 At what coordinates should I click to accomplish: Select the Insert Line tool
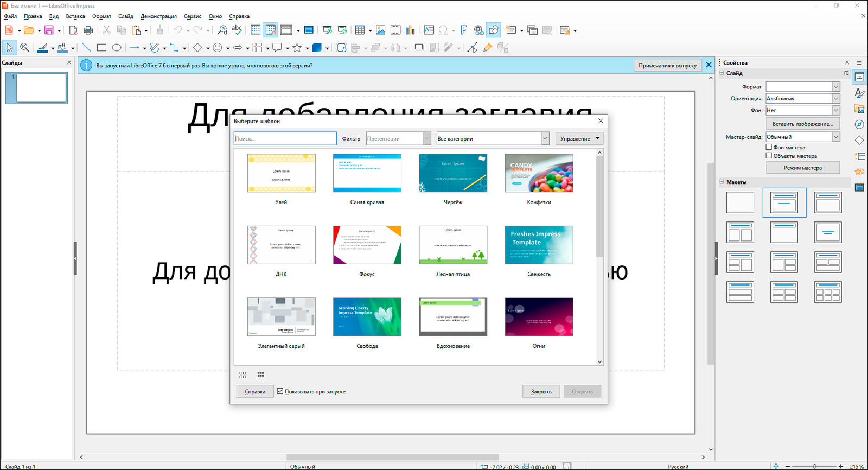pos(86,48)
